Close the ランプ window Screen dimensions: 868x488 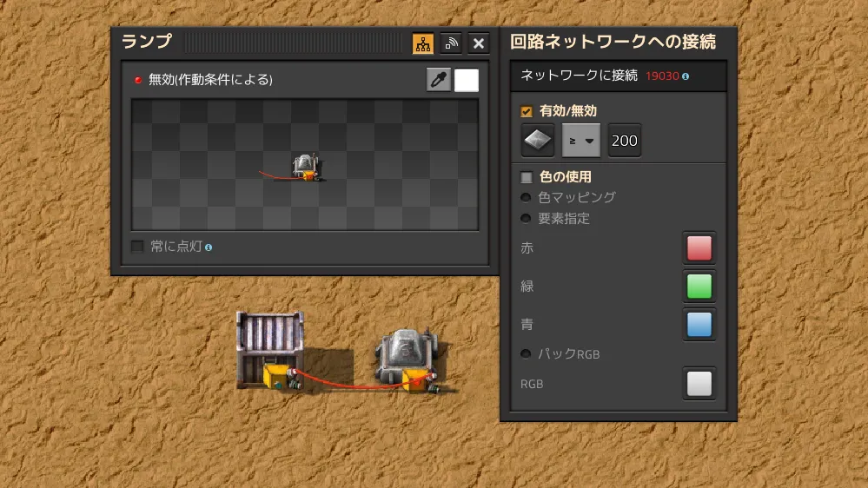(479, 43)
